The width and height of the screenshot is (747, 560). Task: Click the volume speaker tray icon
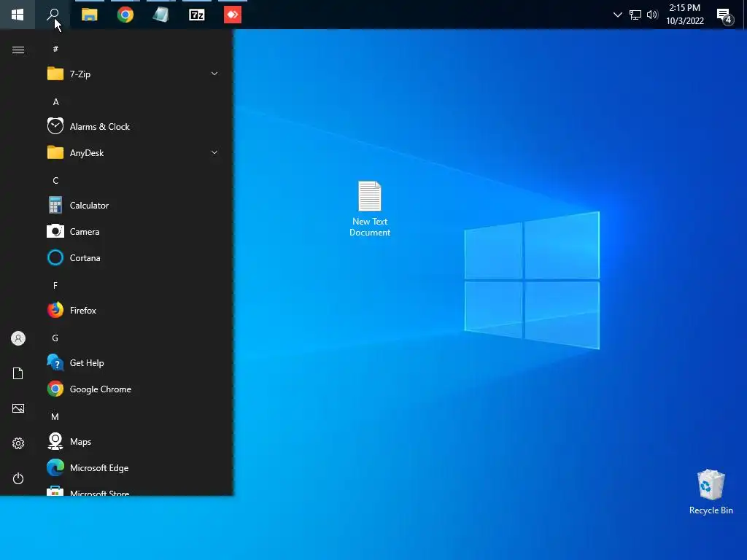click(652, 15)
